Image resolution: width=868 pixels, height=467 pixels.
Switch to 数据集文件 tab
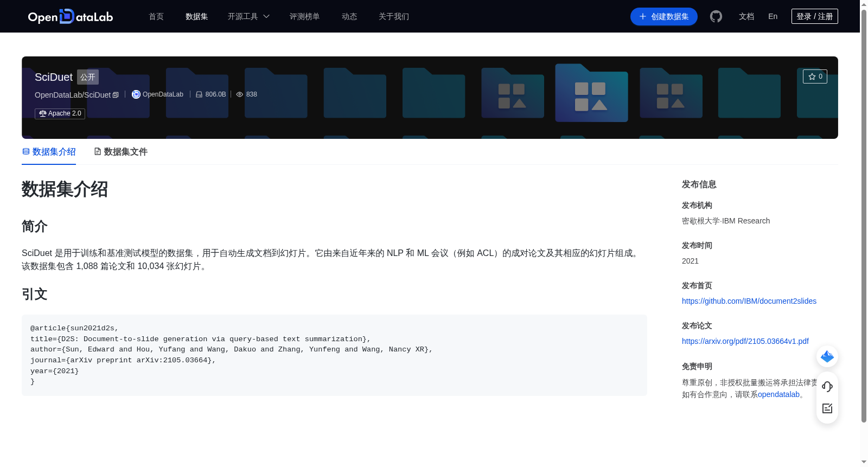tap(120, 152)
